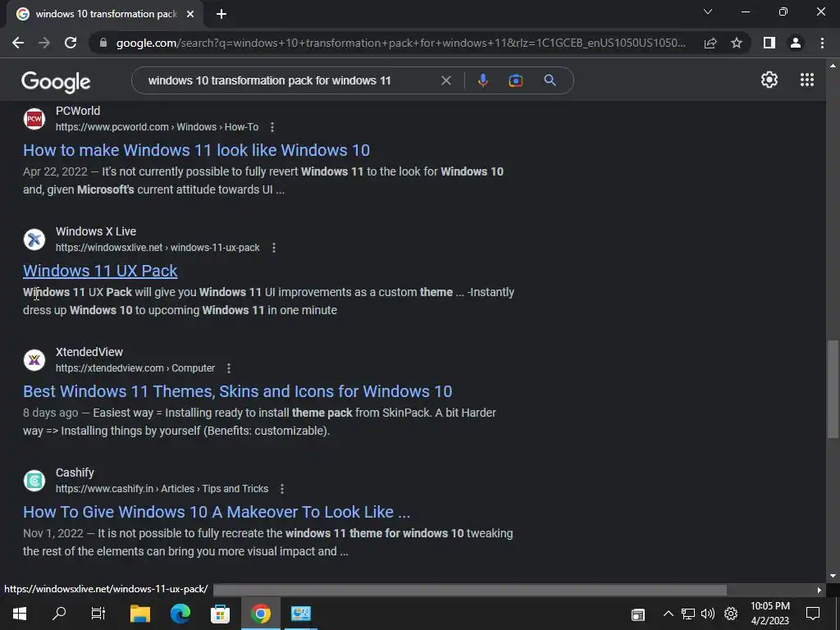Open Chrome's three-dot menu
Viewport: 840px width, 630px height.
click(x=822, y=43)
